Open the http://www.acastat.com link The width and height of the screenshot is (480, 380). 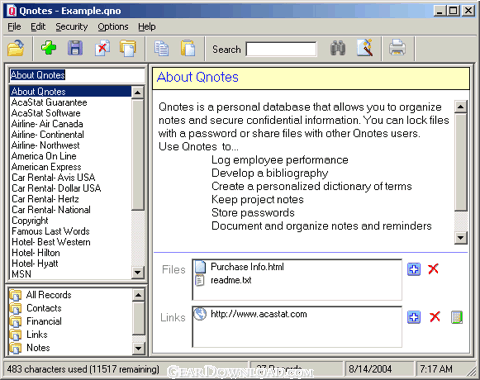pos(259,314)
